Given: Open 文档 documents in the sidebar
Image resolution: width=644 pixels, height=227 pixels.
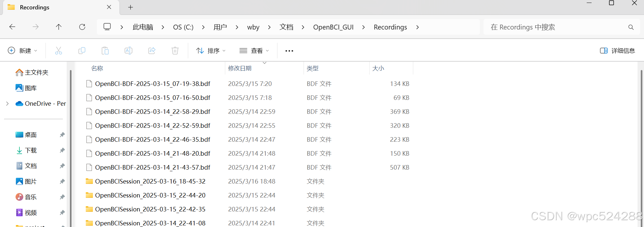Looking at the screenshot, I should pyautogui.click(x=26, y=166).
